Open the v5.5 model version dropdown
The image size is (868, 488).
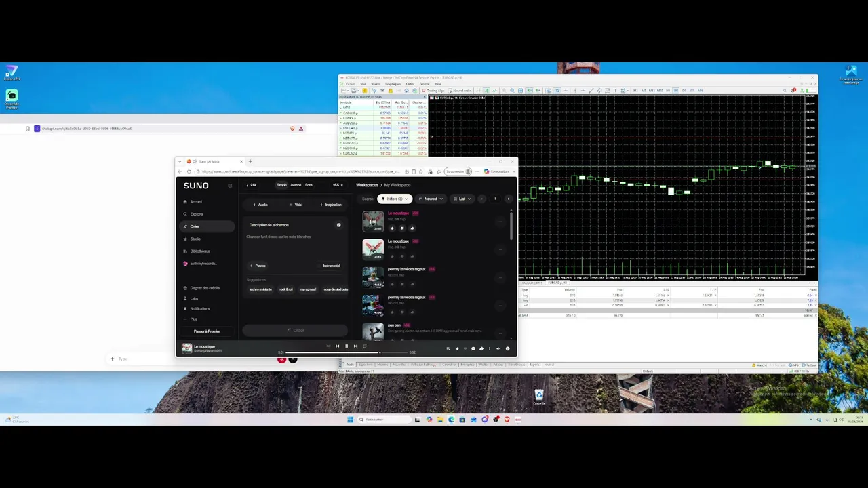pos(338,185)
